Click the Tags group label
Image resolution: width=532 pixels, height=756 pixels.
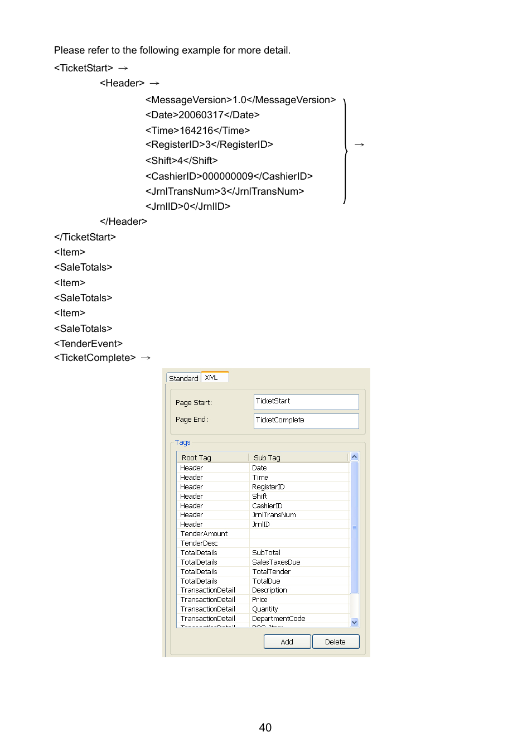click(x=183, y=442)
